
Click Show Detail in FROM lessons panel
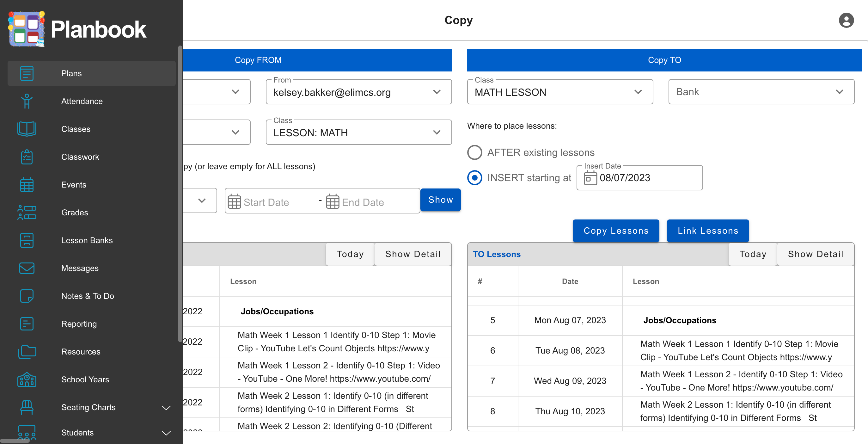(x=413, y=254)
